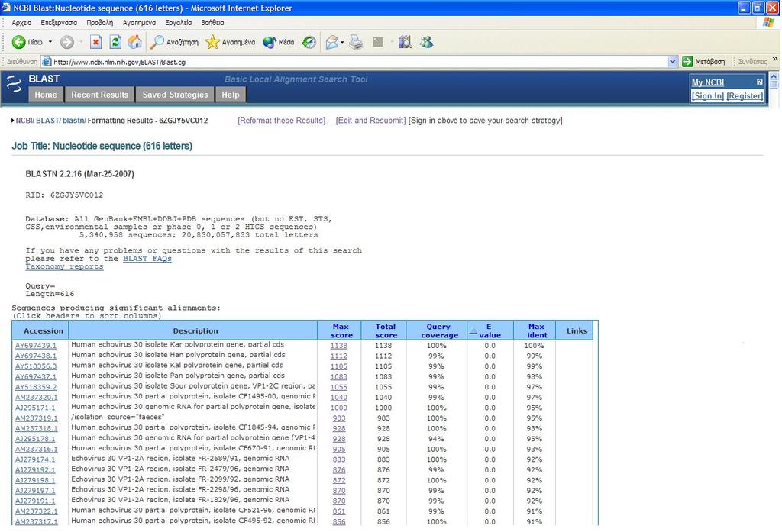Click the Forward arrow icon
The image size is (782, 532).
coord(67,43)
